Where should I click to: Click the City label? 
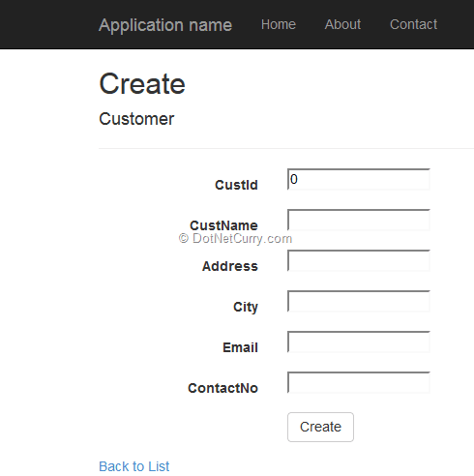[246, 307]
